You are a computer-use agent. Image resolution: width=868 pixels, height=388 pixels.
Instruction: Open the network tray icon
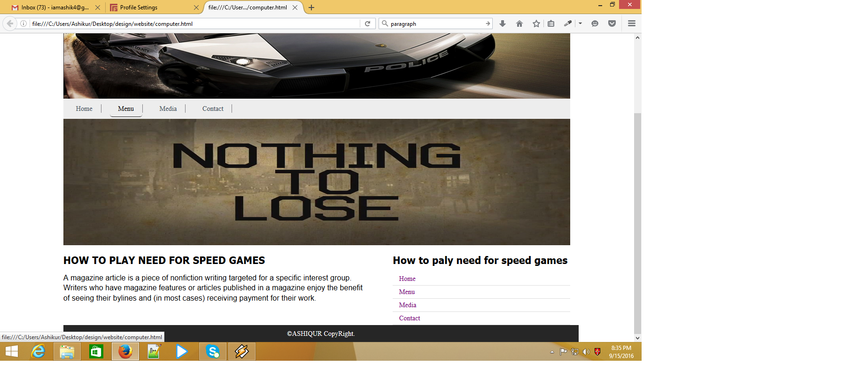[574, 352]
